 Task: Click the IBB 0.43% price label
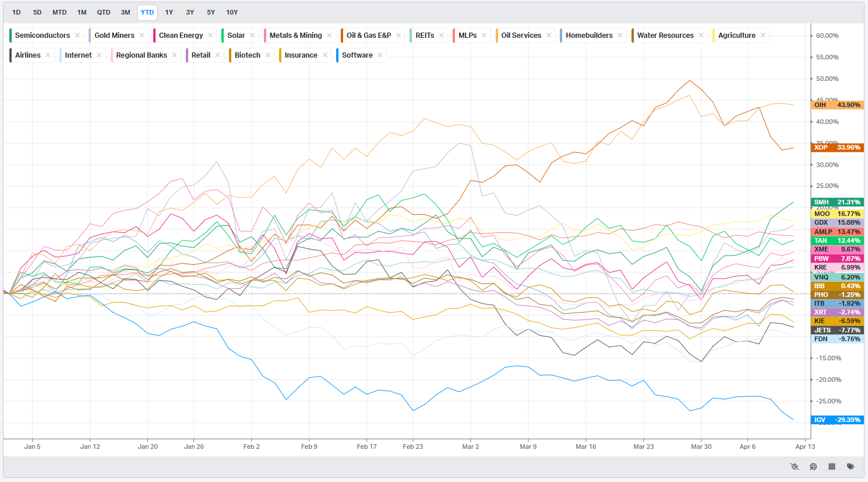point(837,286)
